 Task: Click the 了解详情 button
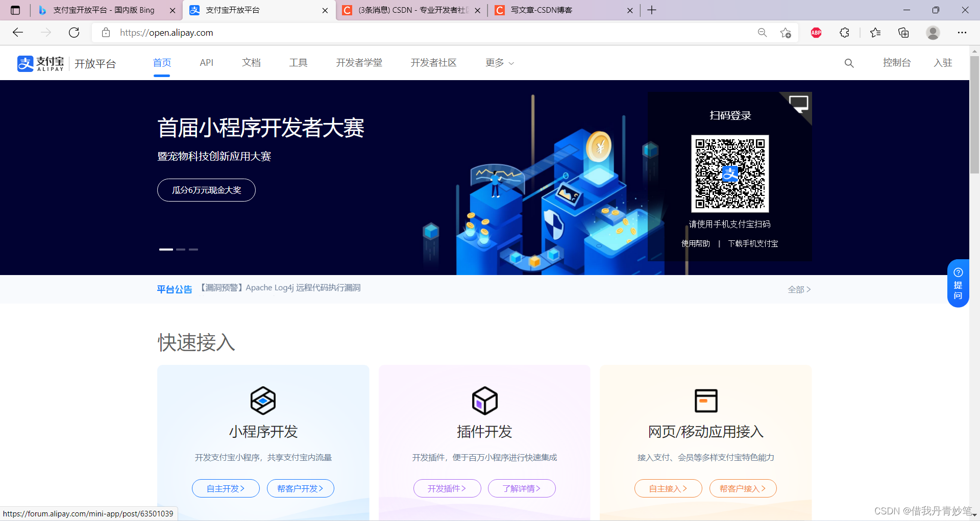click(522, 488)
